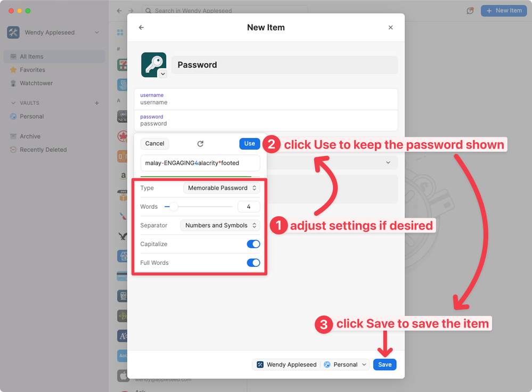Click the notification icon beside New Item
The width and height of the screenshot is (532, 392).
tap(470, 11)
